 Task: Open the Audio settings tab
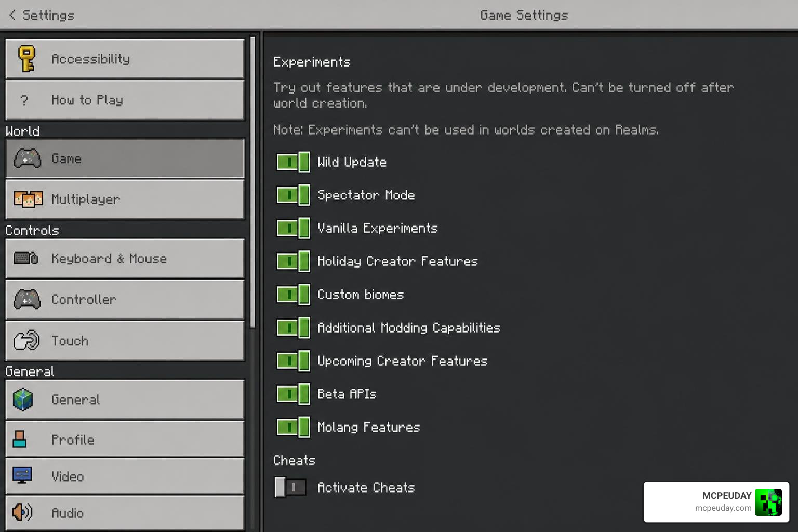click(125, 513)
